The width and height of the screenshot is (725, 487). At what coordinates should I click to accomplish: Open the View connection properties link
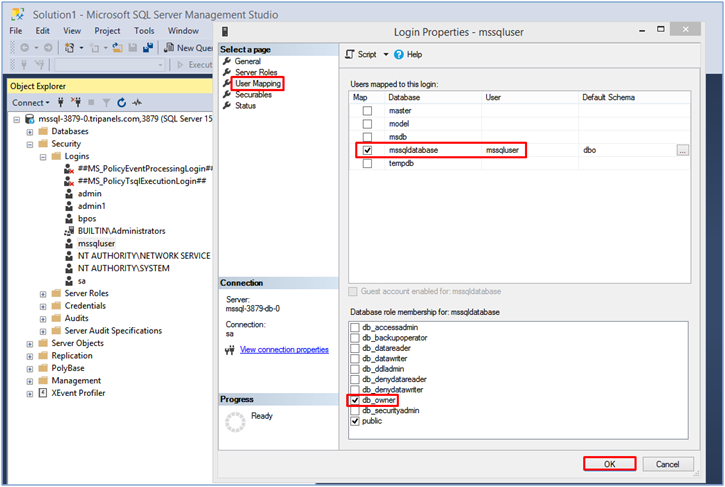pos(284,350)
